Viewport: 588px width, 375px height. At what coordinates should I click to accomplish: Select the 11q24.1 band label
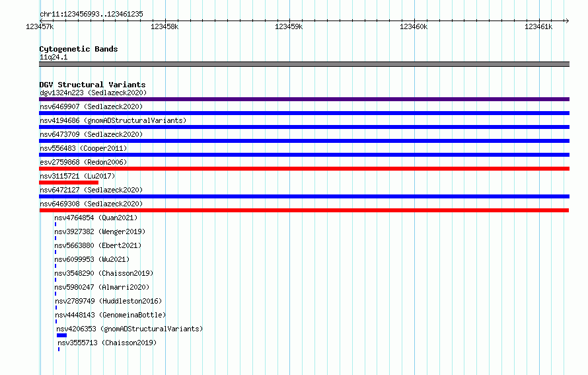click(54, 57)
